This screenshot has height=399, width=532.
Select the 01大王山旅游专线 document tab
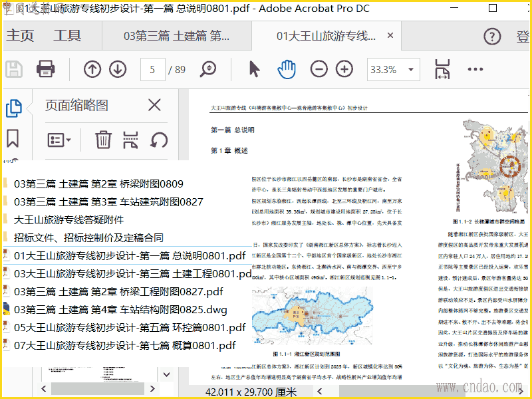click(326, 36)
